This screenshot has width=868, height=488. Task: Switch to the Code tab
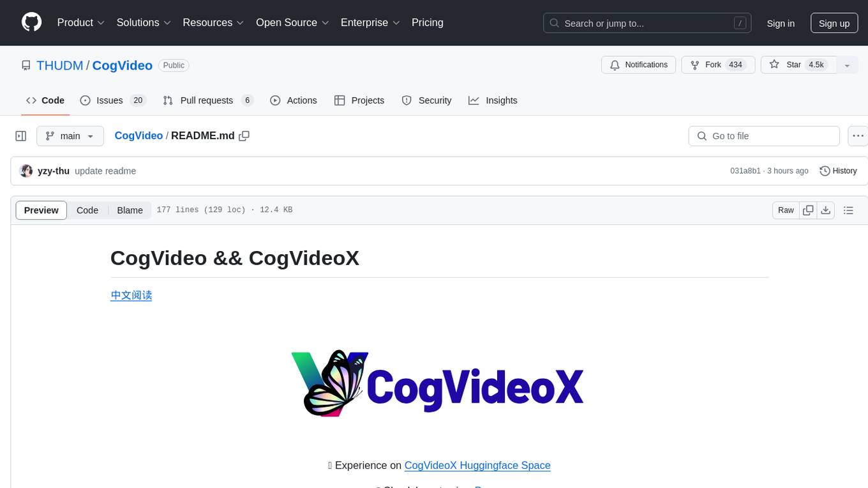click(x=45, y=100)
